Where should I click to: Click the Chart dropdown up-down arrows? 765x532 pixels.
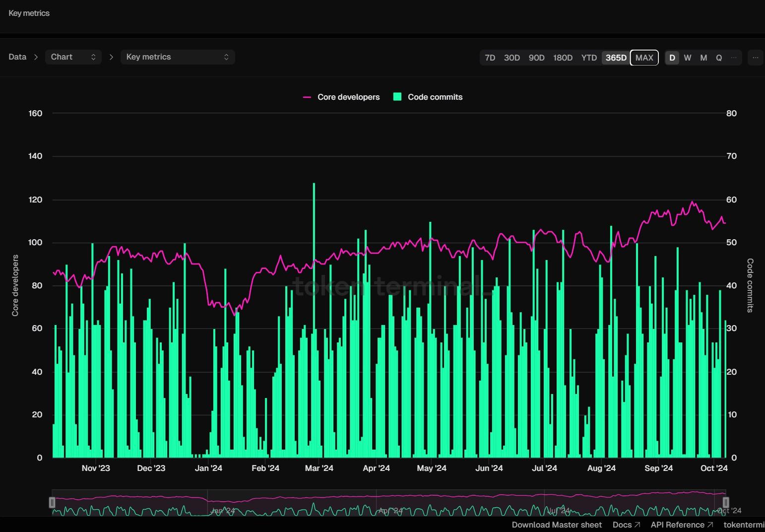[x=93, y=57]
